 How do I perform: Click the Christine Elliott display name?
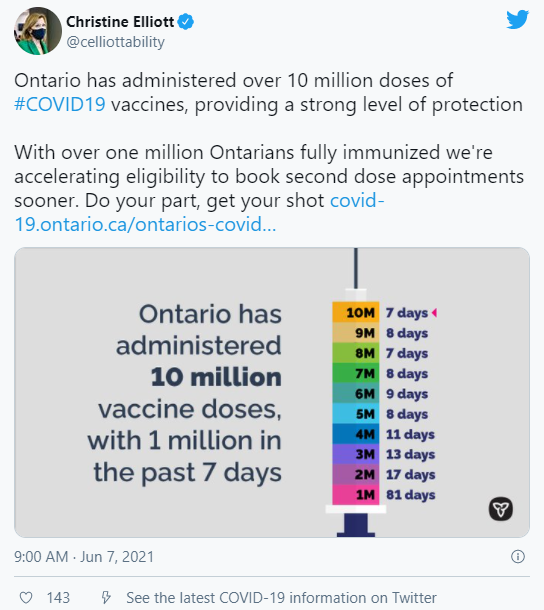click(120, 22)
